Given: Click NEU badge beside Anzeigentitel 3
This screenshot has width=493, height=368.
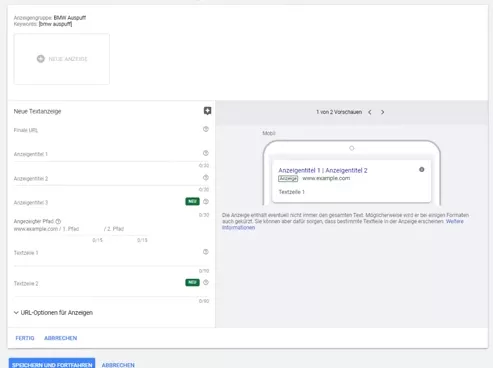Looking at the screenshot, I should [192, 201].
